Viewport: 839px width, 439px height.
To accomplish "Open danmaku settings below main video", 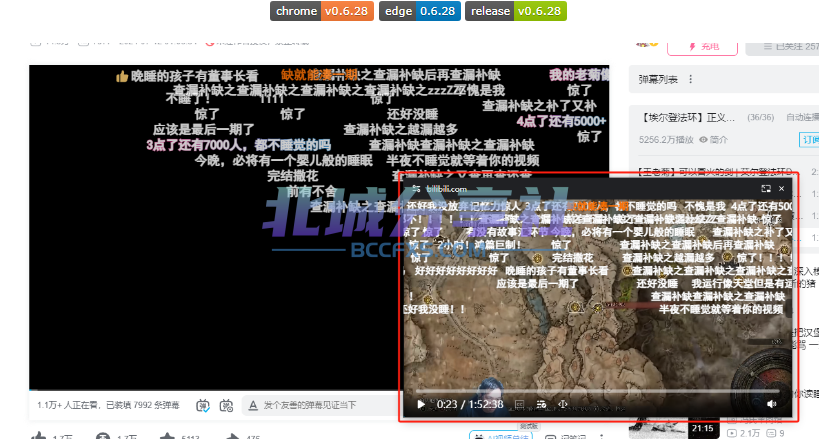I will (x=226, y=405).
